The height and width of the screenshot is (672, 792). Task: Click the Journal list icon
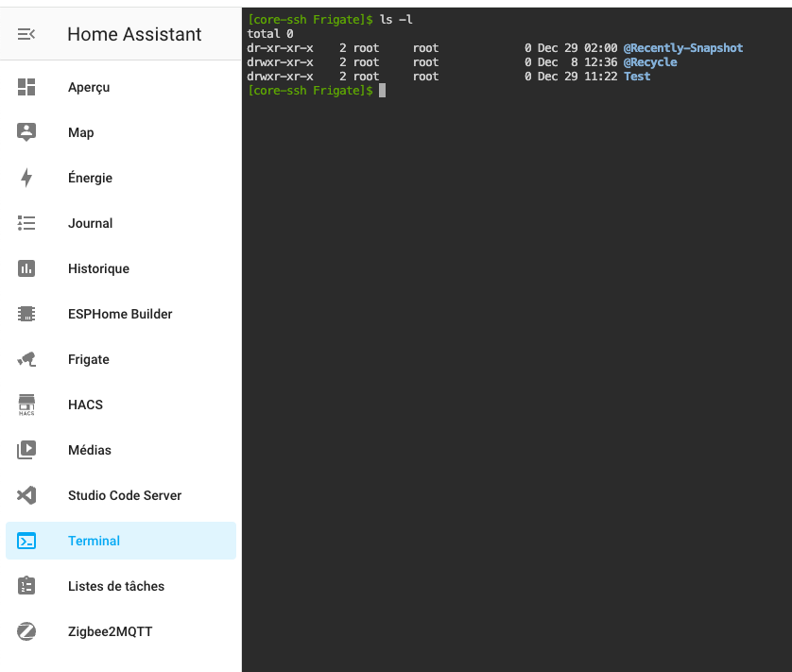point(26,223)
